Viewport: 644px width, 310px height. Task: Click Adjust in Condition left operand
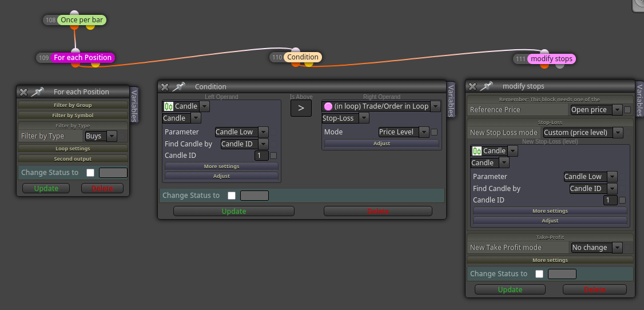point(221,176)
